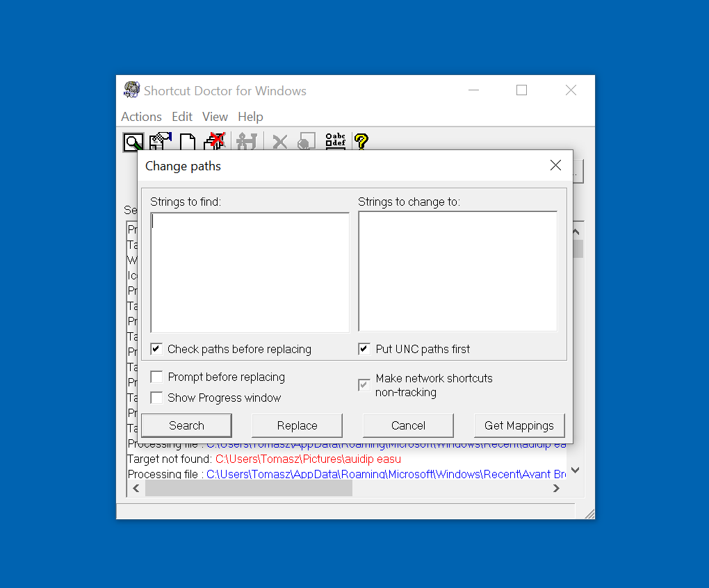The width and height of the screenshot is (709, 588).
Task: Click the vertical scrollbar thumb in log
Action: coord(578,249)
